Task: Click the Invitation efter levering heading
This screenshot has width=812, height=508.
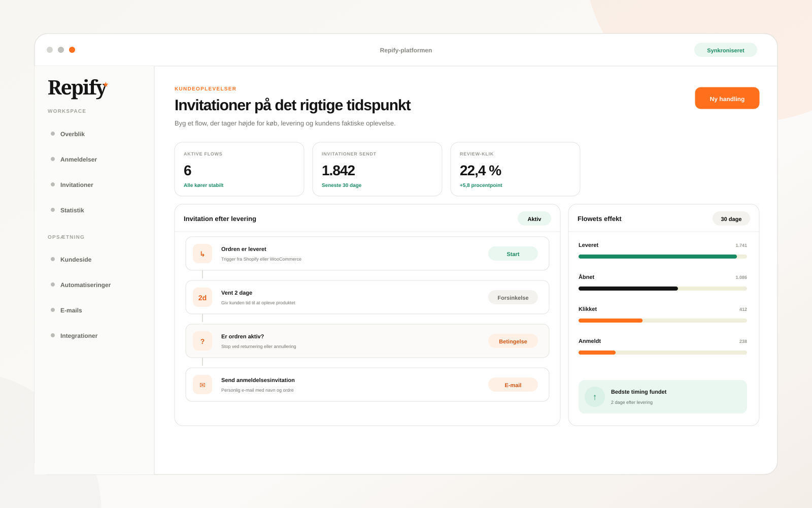Action: (x=220, y=219)
